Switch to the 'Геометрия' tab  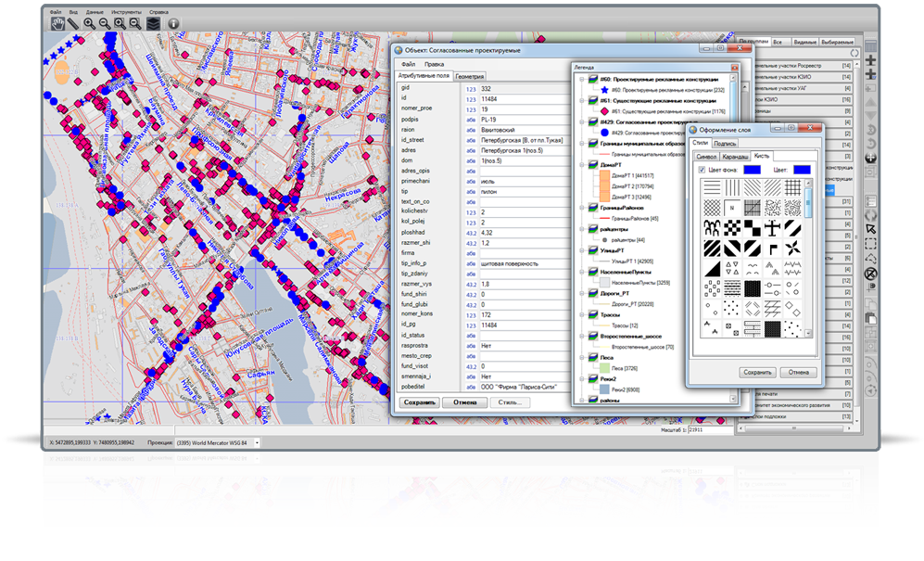[x=470, y=77]
